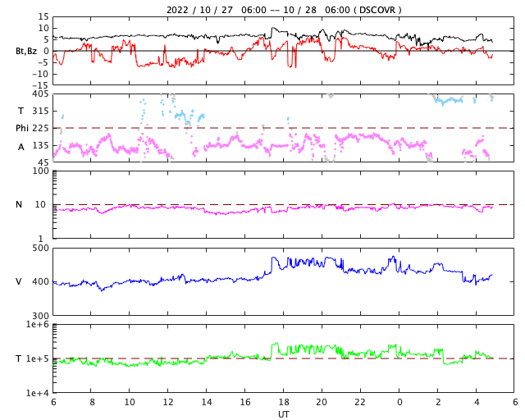Click the 300 velocity tick label
This screenshot has height=420, width=525.
(x=40, y=316)
